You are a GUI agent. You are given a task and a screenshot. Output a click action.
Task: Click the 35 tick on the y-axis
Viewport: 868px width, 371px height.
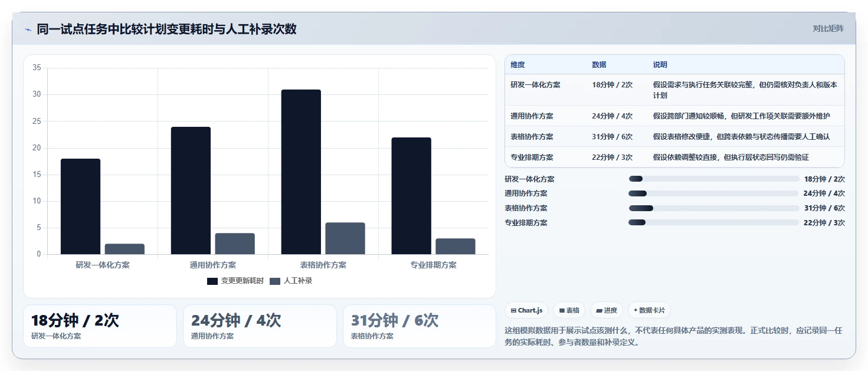click(x=37, y=68)
